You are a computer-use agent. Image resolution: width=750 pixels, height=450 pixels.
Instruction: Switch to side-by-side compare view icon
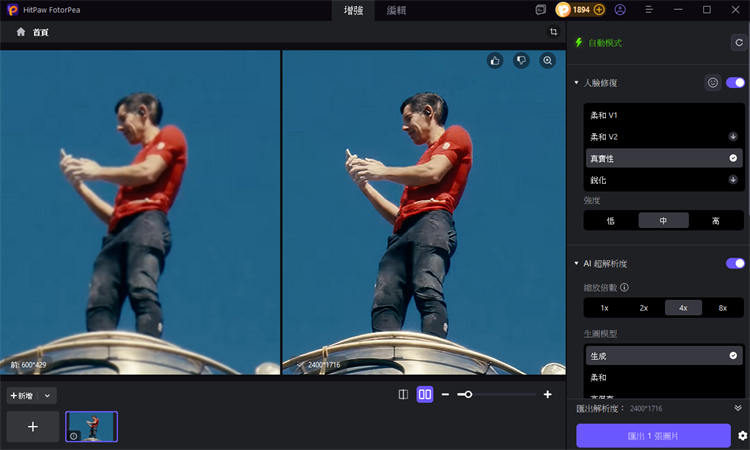425,395
